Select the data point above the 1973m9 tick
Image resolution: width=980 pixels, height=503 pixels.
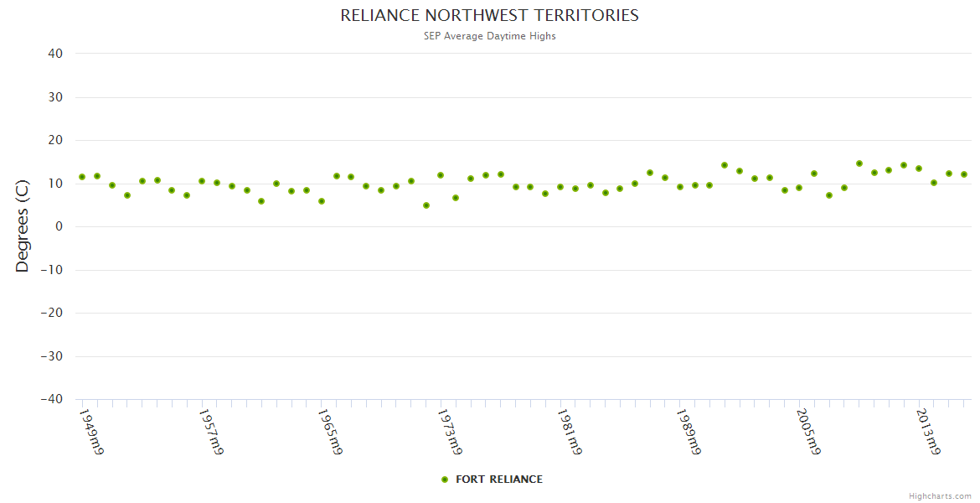tap(441, 176)
